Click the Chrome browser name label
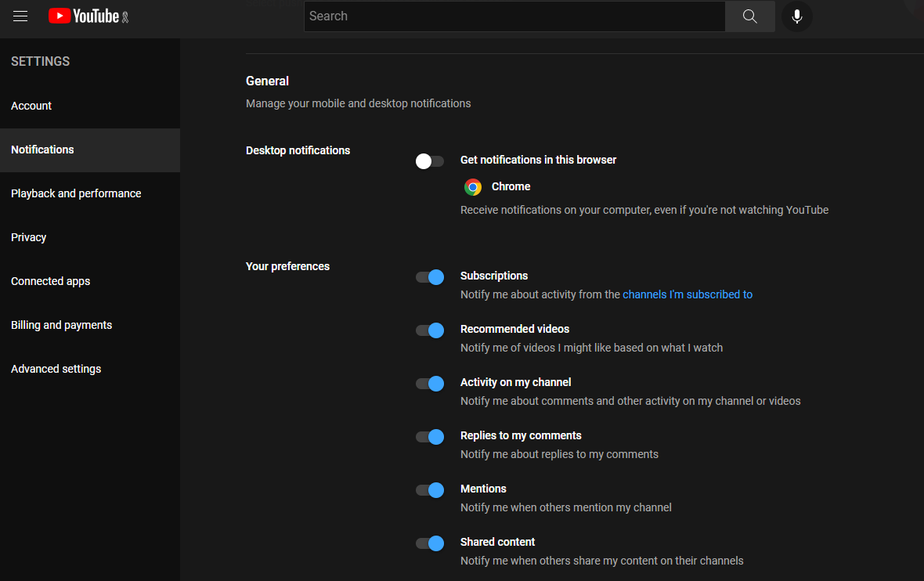The image size is (924, 581). (x=511, y=187)
